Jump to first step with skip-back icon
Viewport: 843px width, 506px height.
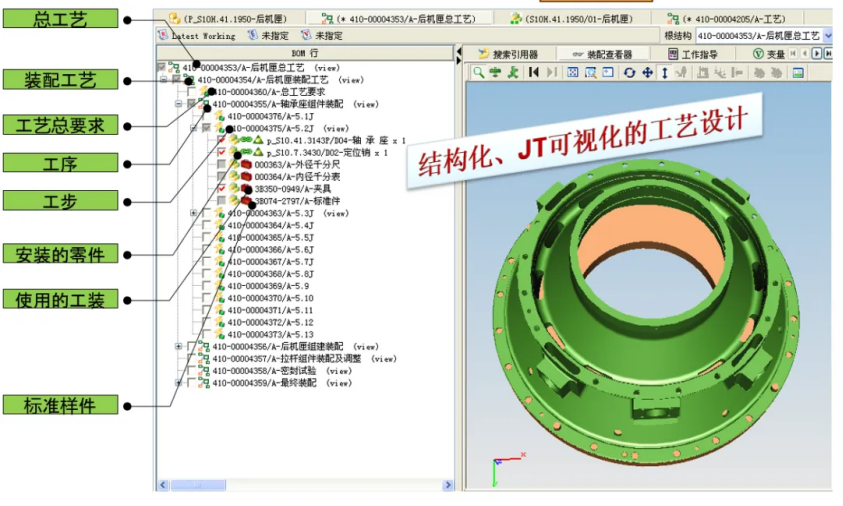click(534, 72)
